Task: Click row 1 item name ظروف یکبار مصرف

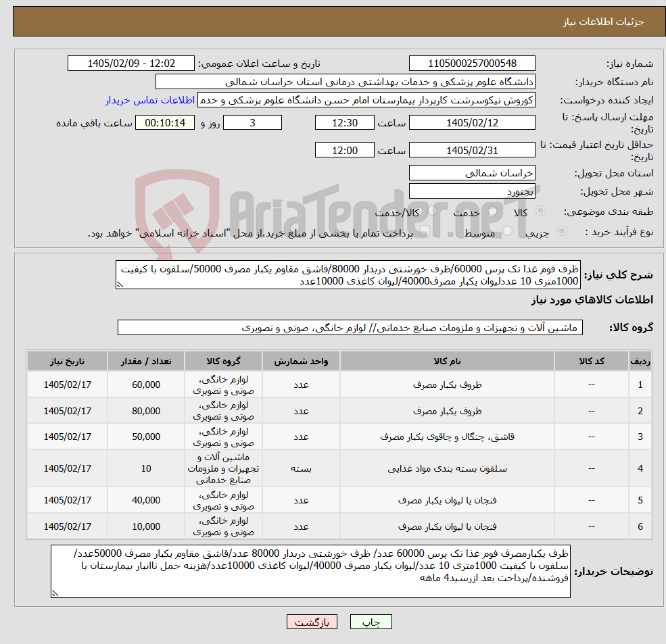Action: coord(447,385)
